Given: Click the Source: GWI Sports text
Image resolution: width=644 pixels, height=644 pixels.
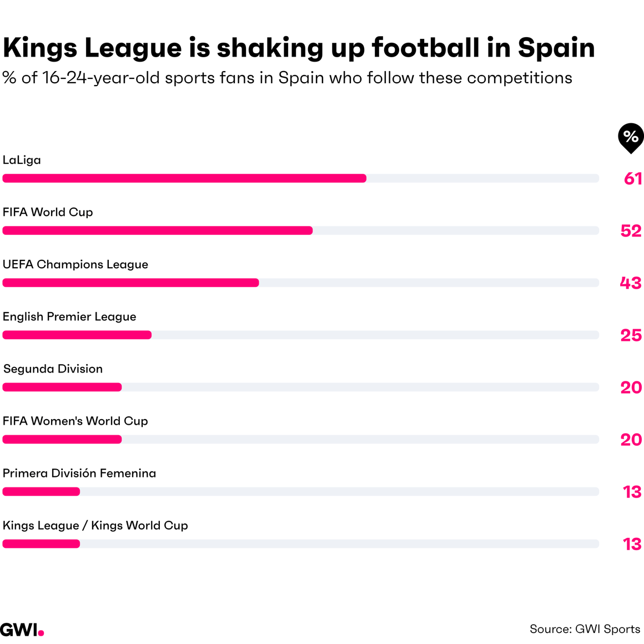Looking at the screenshot, I should [x=585, y=629].
